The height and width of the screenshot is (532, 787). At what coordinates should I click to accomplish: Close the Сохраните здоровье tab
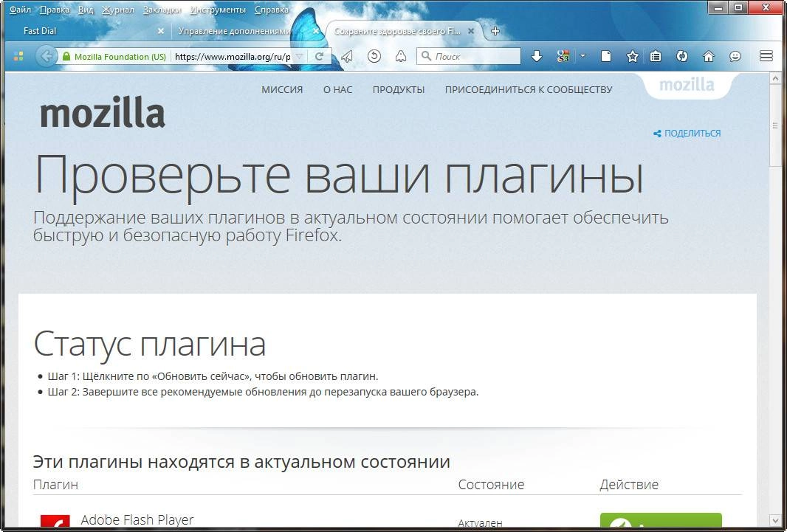[471, 31]
